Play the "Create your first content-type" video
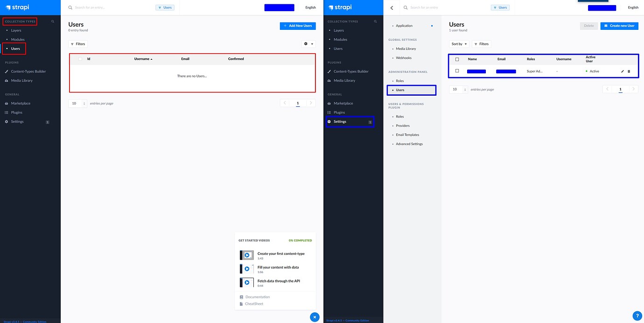The height and width of the screenshot is (323, 644). tap(247, 255)
